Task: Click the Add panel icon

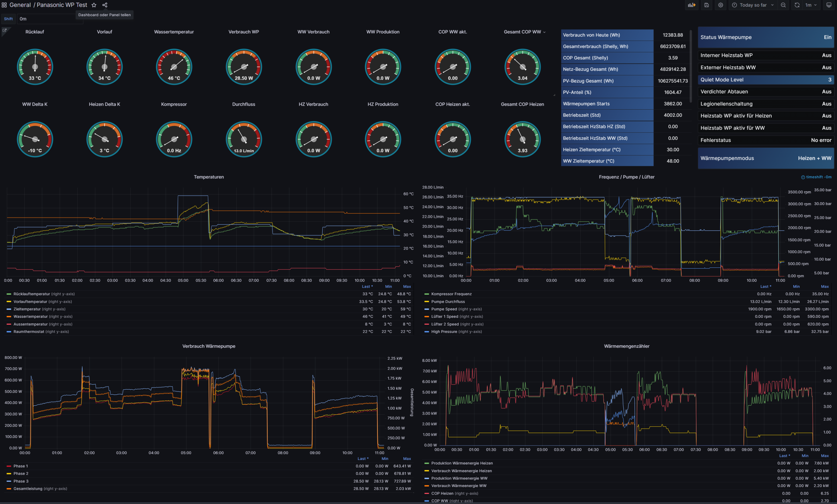Action: pyautogui.click(x=692, y=5)
